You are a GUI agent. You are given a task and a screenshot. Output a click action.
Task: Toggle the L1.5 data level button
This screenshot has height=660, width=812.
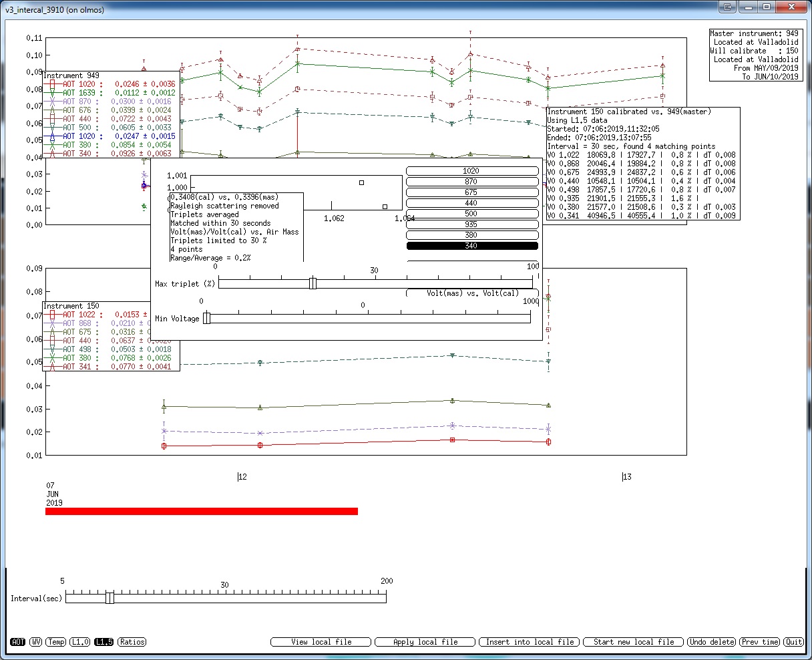(104, 642)
